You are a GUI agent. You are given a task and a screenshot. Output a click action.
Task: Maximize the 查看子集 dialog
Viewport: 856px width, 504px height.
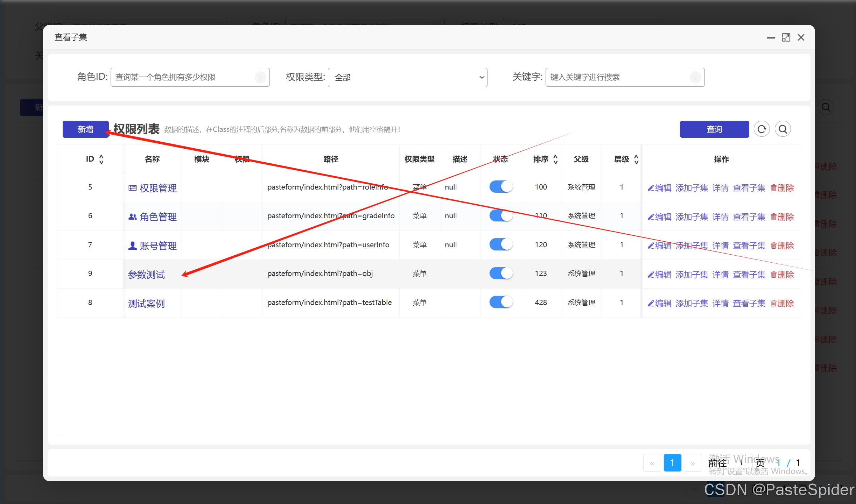pos(786,38)
